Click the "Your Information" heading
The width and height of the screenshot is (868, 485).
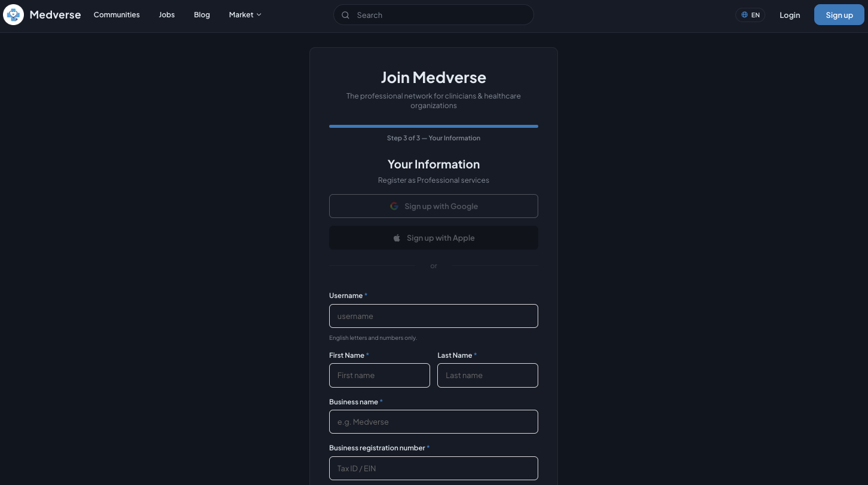(x=434, y=164)
